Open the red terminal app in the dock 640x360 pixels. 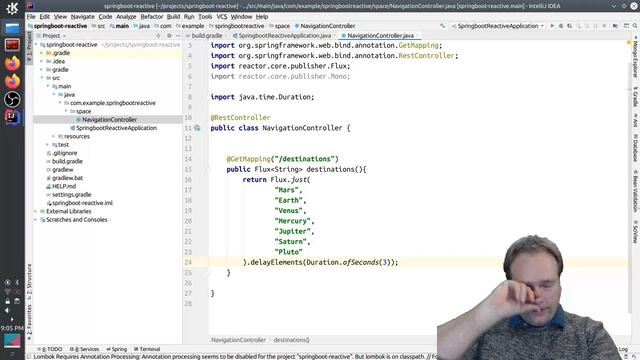point(12,44)
